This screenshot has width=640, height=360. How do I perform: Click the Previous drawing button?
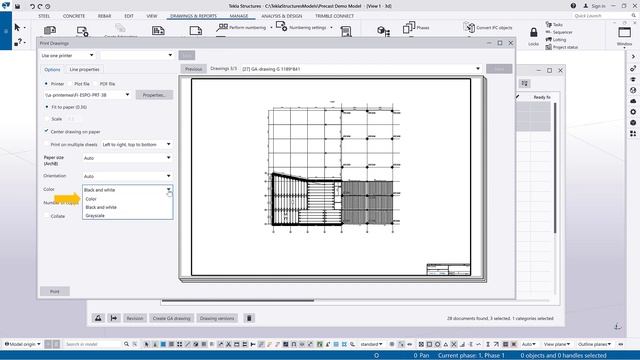pos(193,69)
